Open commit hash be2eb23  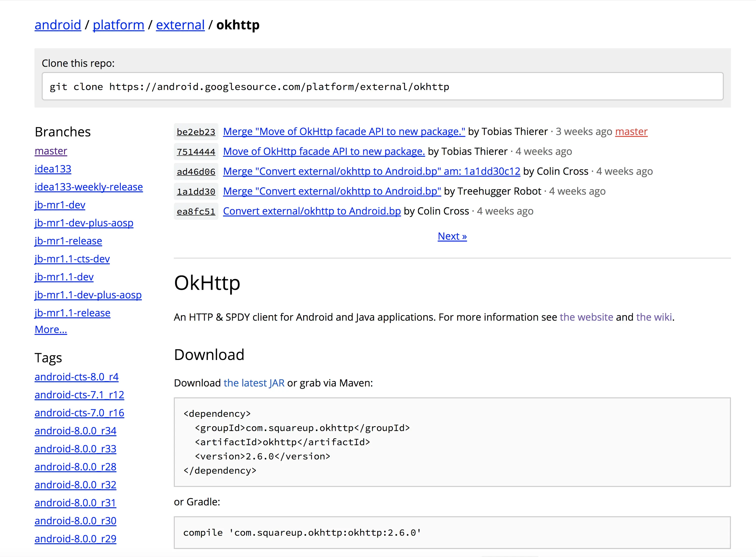(196, 132)
